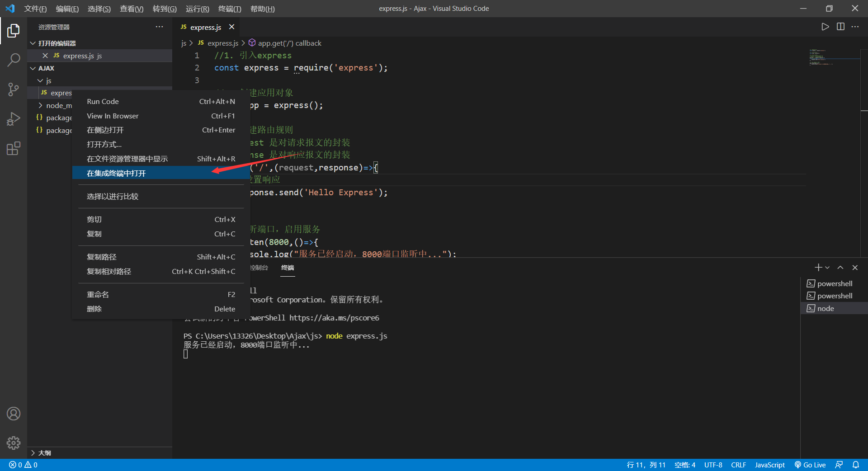The height and width of the screenshot is (471, 868).
Task: Open the View menu
Action: pos(132,9)
